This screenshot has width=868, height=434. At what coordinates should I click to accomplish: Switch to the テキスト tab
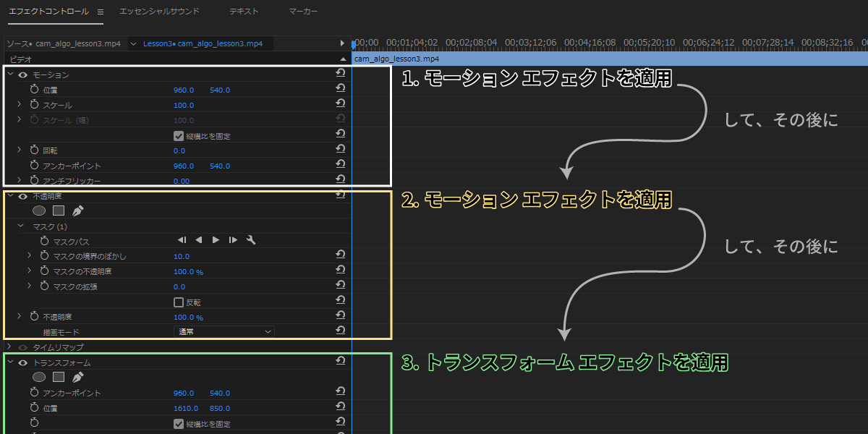[x=244, y=12]
